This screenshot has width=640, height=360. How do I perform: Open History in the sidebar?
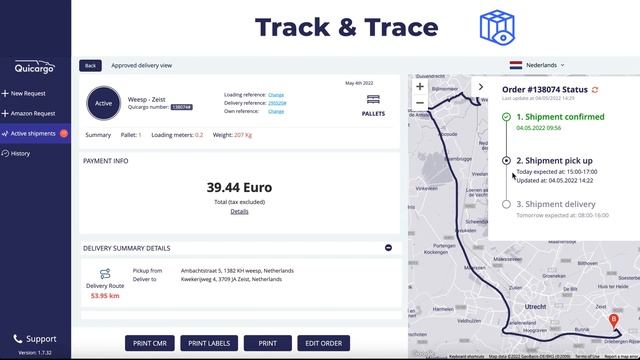[x=16, y=153]
